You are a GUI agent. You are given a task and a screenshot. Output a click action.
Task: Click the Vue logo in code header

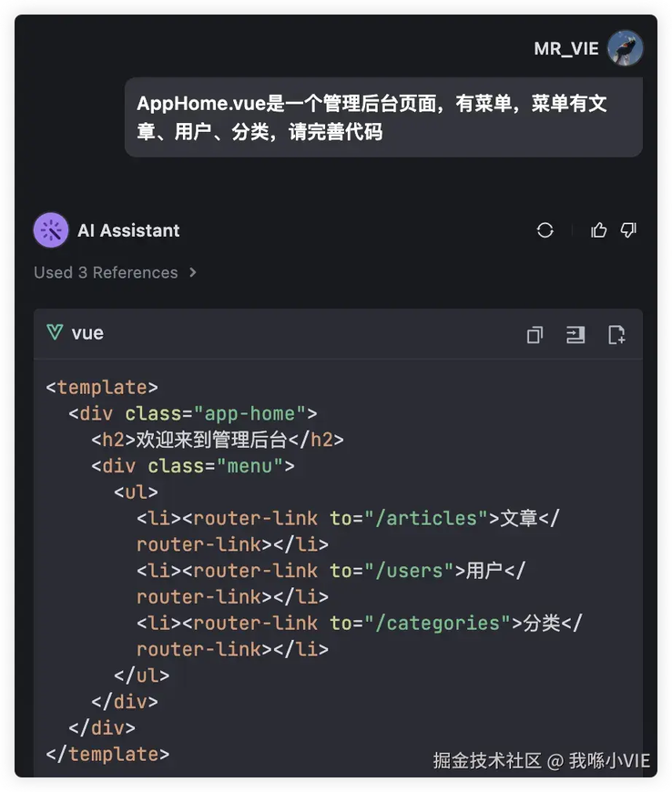click(x=55, y=332)
